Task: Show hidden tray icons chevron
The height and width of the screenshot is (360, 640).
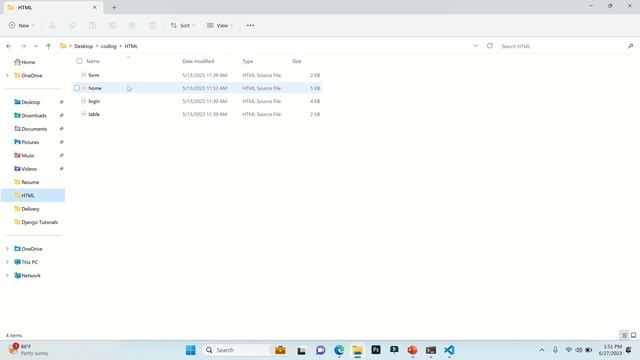Action: click(542, 350)
